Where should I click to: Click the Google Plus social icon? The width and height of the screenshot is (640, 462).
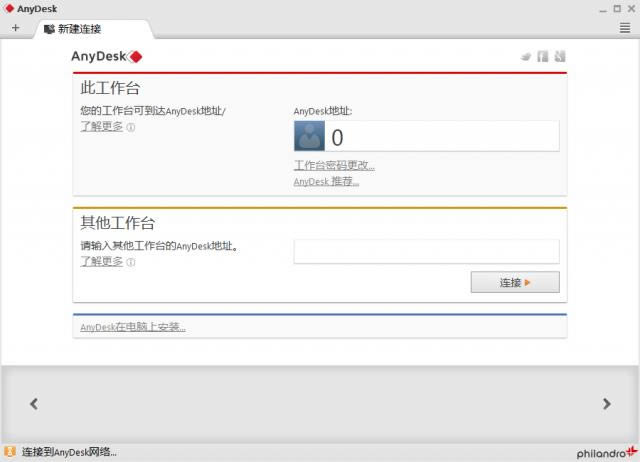click(x=560, y=56)
